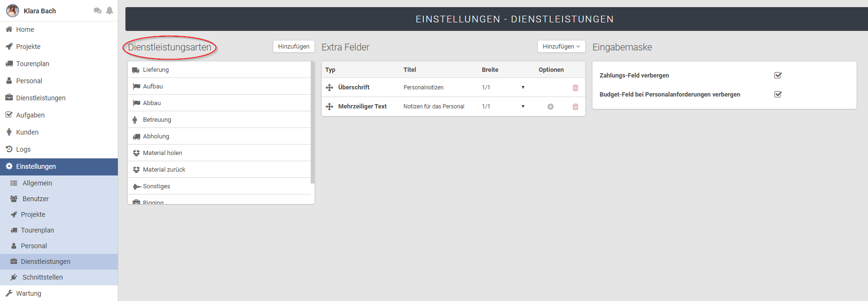The width and height of the screenshot is (868, 301).
Task: Click the Eingabemaske heading
Action: tap(622, 47)
